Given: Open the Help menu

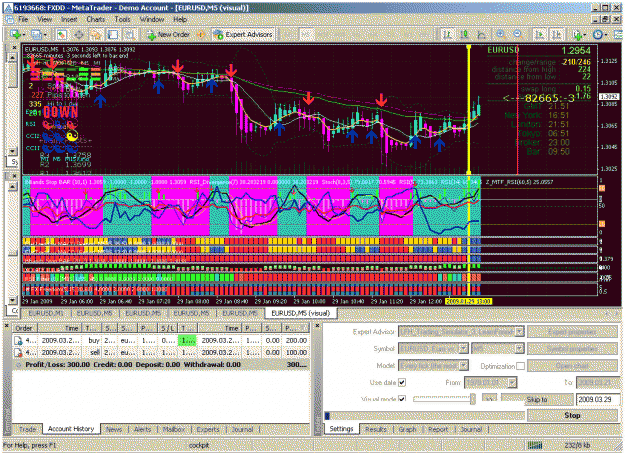Looking at the screenshot, I should [180, 19].
